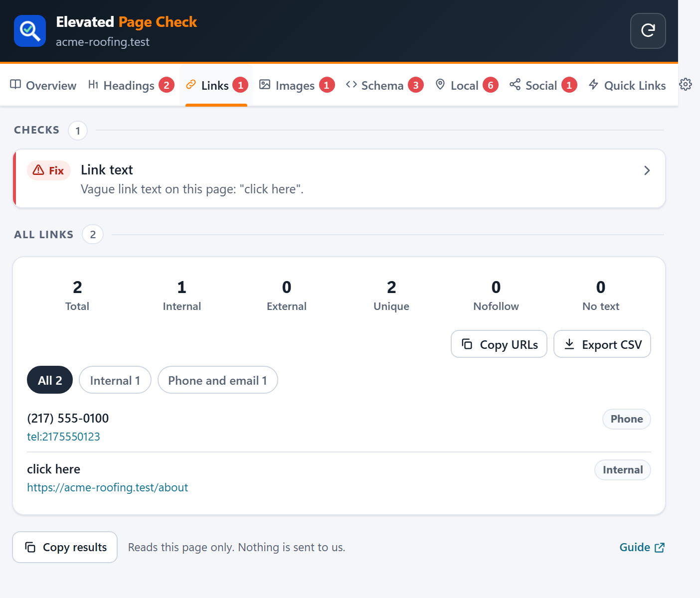Click the External count stat

point(287,296)
